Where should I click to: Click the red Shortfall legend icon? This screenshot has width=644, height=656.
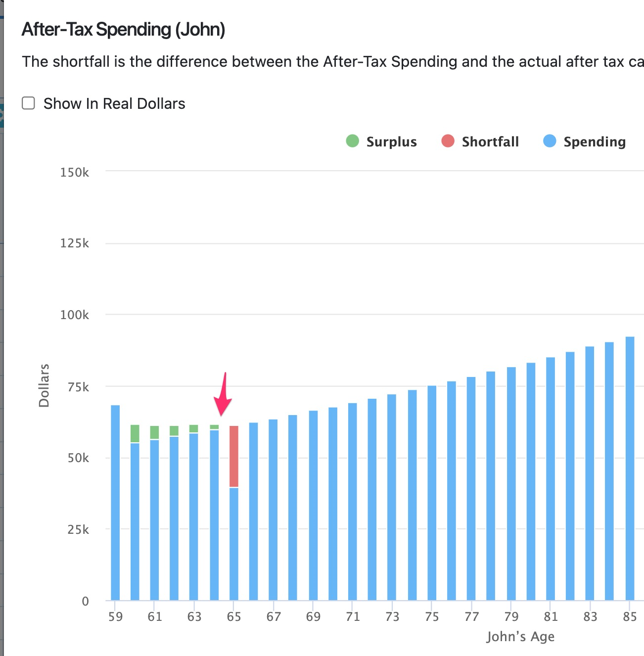coord(447,141)
